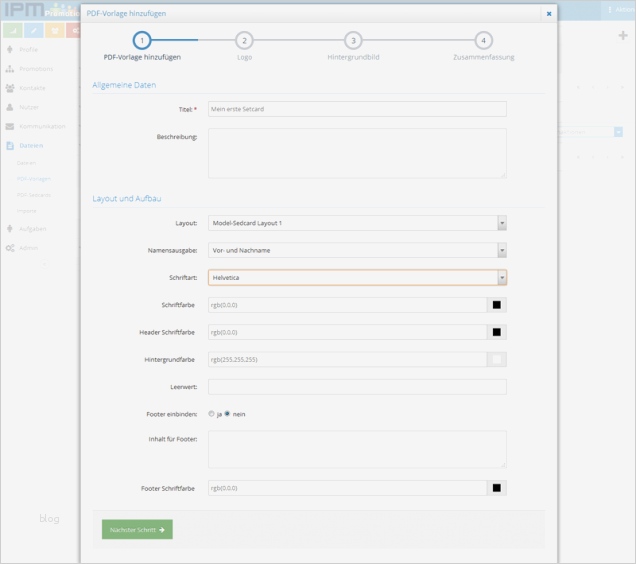Select Dateien sub-item in the sidebar
Image resolution: width=636 pixels, height=564 pixels.
[26, 163]
